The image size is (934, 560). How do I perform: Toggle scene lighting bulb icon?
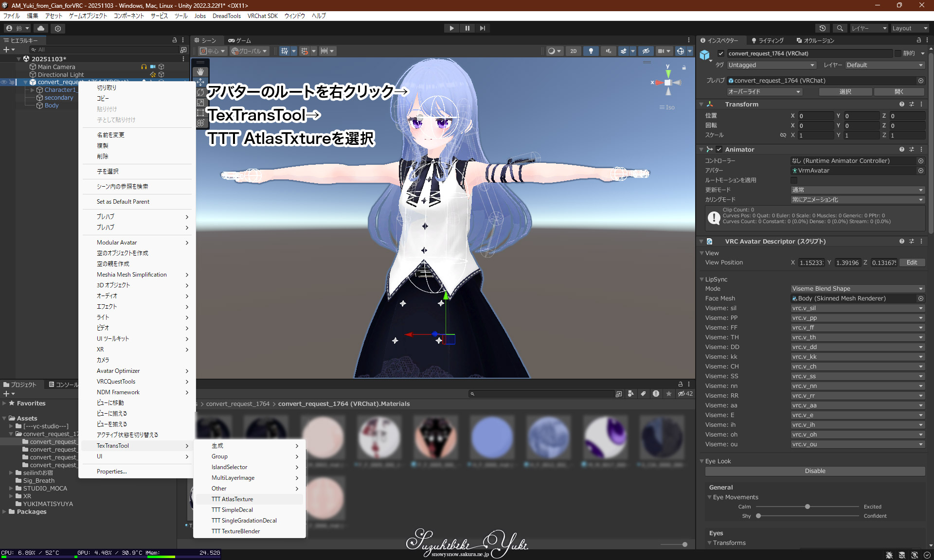point(591,51)
